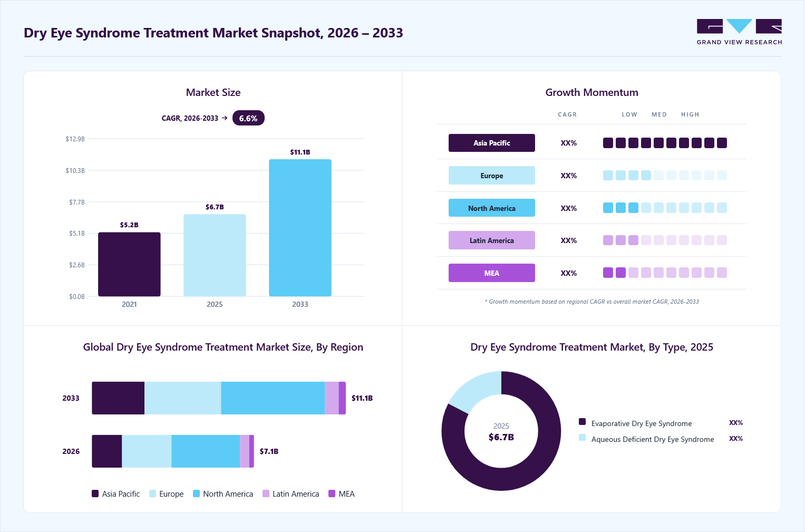Click Asia Pacific XX% CAGR value
The width and height of the screenshot is (805, 532).
[568, 143]
